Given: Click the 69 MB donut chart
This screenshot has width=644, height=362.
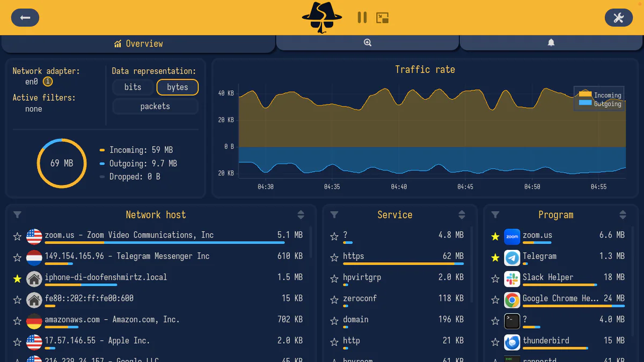Looking at the screenshot, I should pos(62,163).
